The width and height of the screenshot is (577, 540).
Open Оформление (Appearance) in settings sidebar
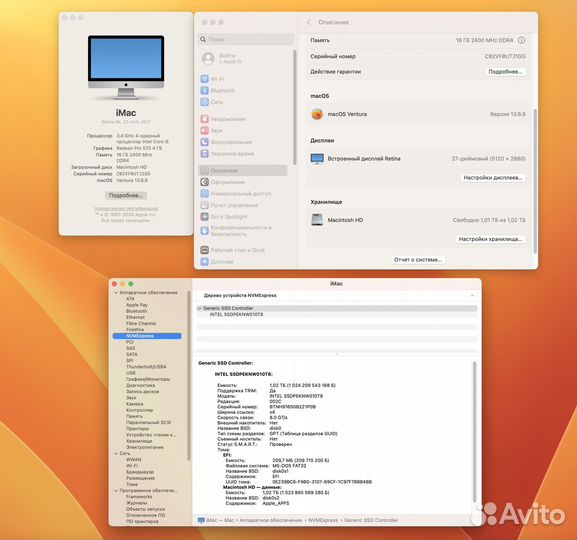click(223, 182)
